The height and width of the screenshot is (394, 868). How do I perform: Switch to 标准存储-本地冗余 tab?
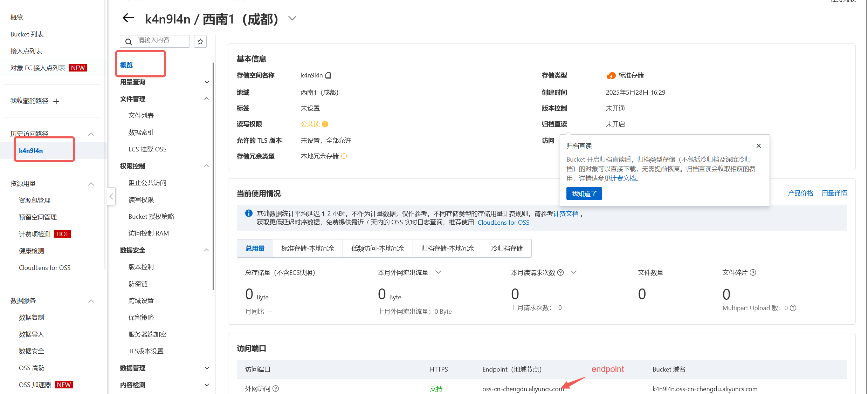308,249
